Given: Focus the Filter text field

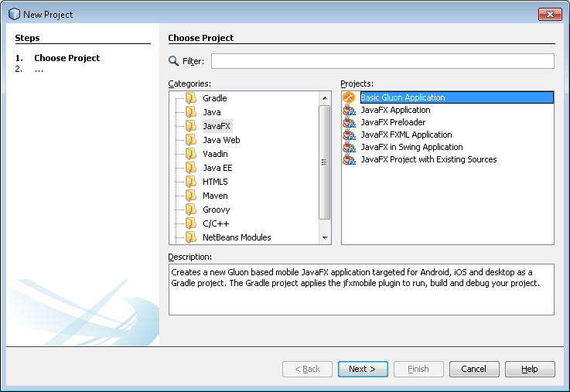Looking at the screenshot, I should pyautogui.click(x=382, y=61).
